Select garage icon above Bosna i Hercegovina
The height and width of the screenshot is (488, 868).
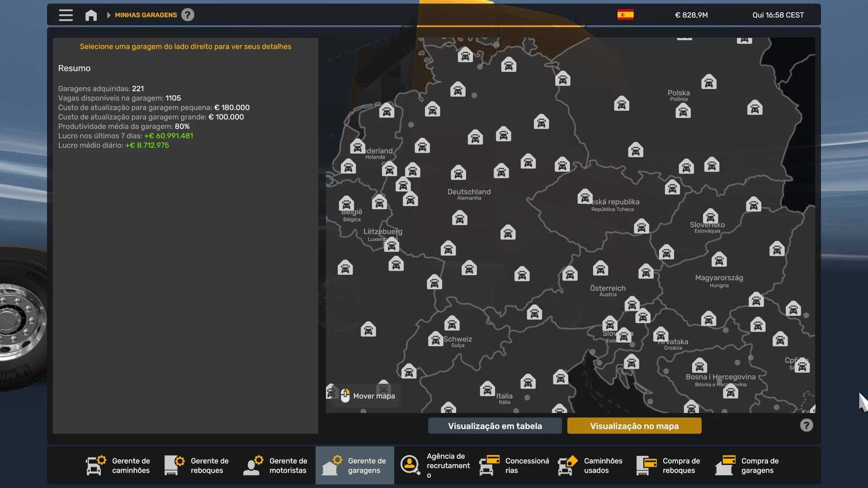(699, 365)
